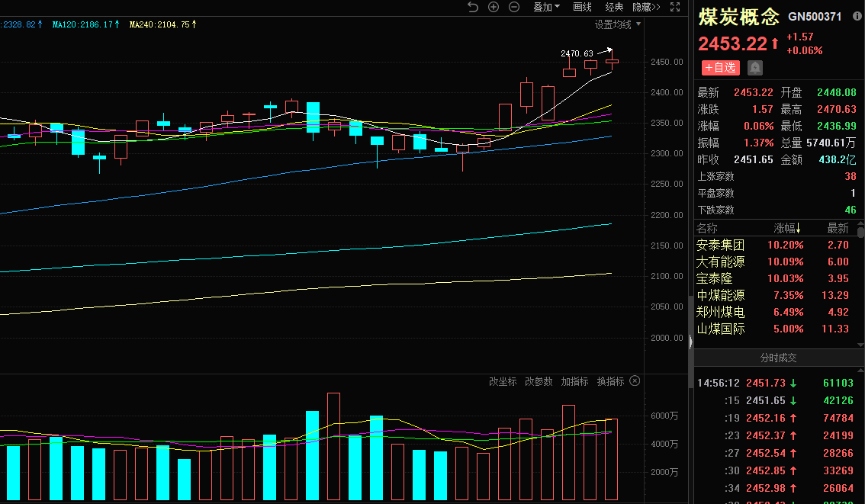The width and height of the screenshot is (865, 504).
Task: Select the 郑州煤电 row
Action: click(x=775, y=312)
